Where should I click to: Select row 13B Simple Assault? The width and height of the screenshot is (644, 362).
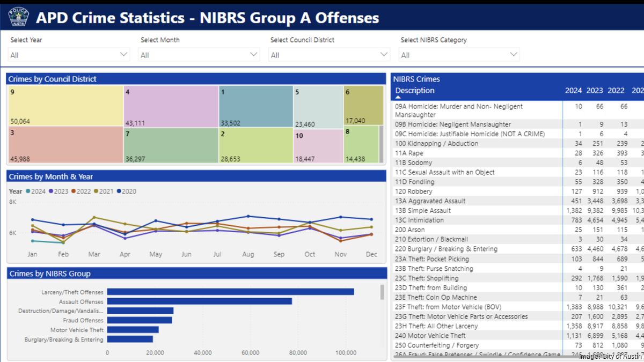tap(517, 210)
